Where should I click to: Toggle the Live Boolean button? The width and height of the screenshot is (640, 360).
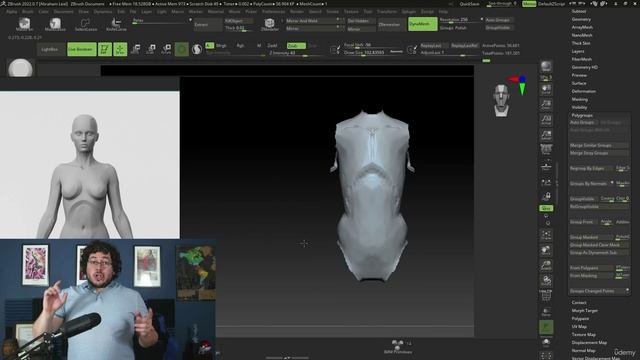(82, 49)
